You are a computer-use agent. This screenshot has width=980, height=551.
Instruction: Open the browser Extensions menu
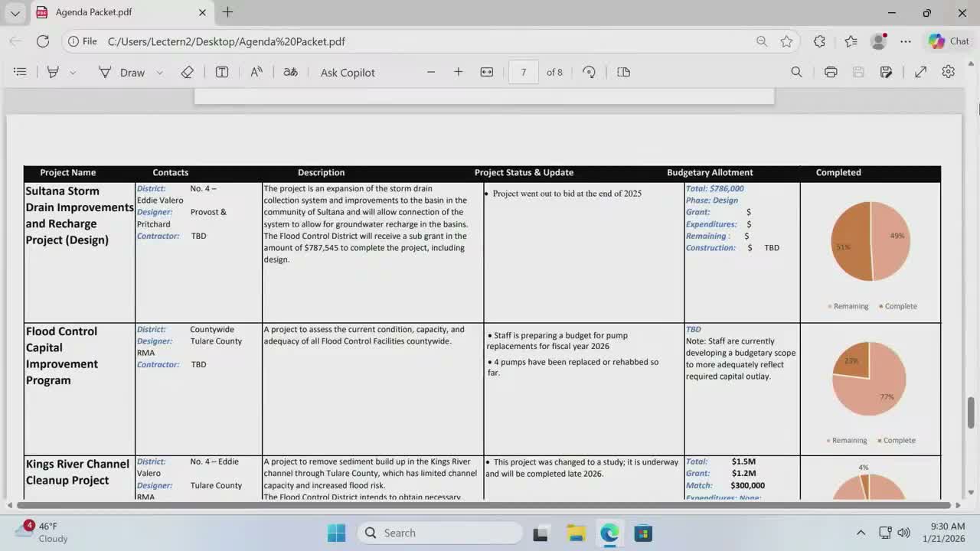coord(819,41)
